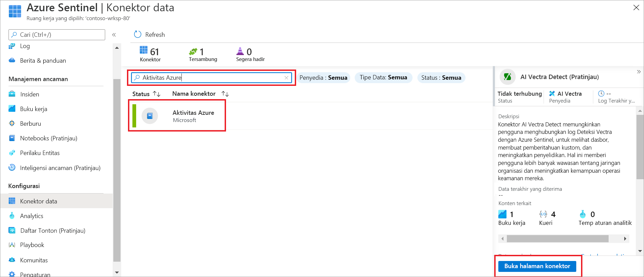644x277 pixels.
Task: Sort by Nama konektor column arrows
Action: tap(225, 94)
